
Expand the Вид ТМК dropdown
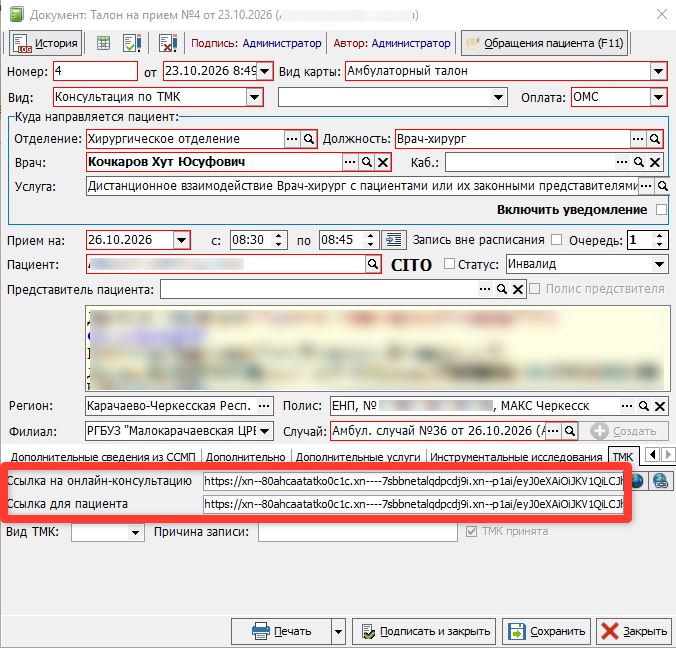pos(135,532)
